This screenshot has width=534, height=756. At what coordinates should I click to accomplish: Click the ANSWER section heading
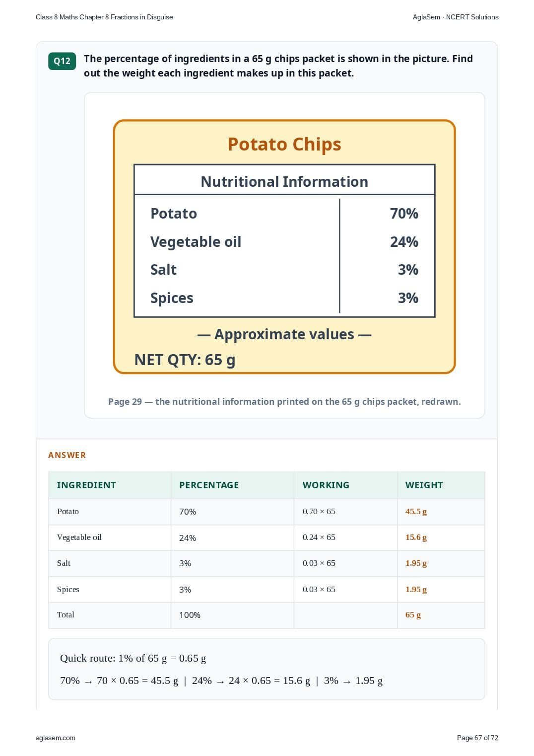coord(67,455)
